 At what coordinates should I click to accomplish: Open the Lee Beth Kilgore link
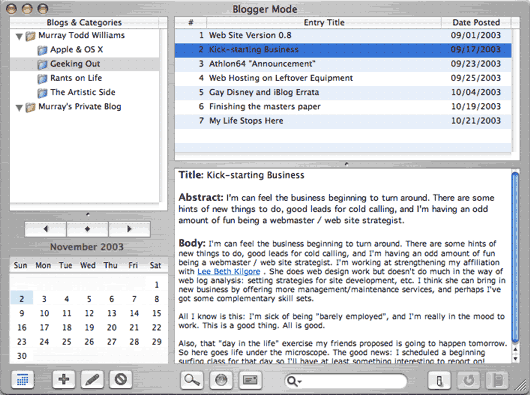click(x=229, y=272)
